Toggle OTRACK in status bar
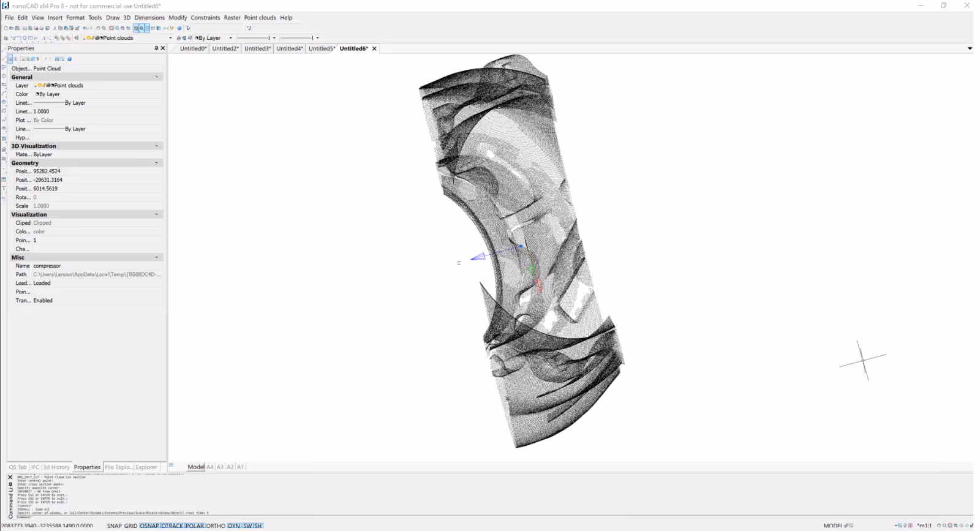 [172, 525]
